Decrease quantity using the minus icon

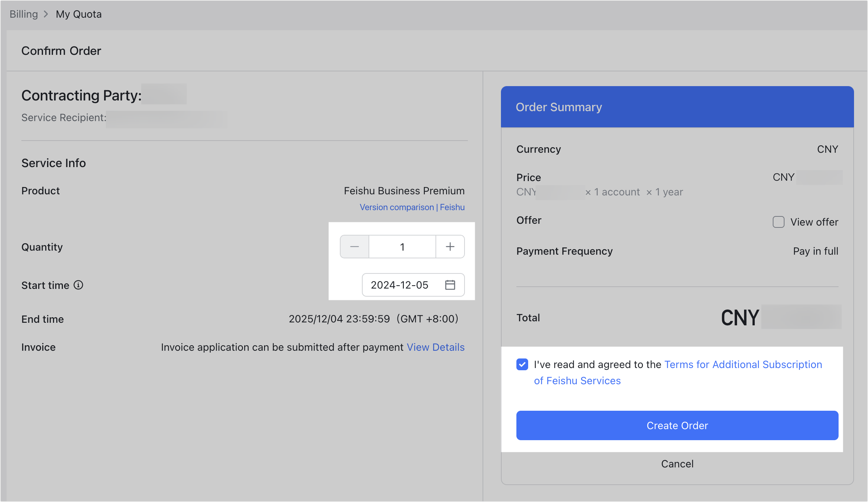[x=354, y=247]
